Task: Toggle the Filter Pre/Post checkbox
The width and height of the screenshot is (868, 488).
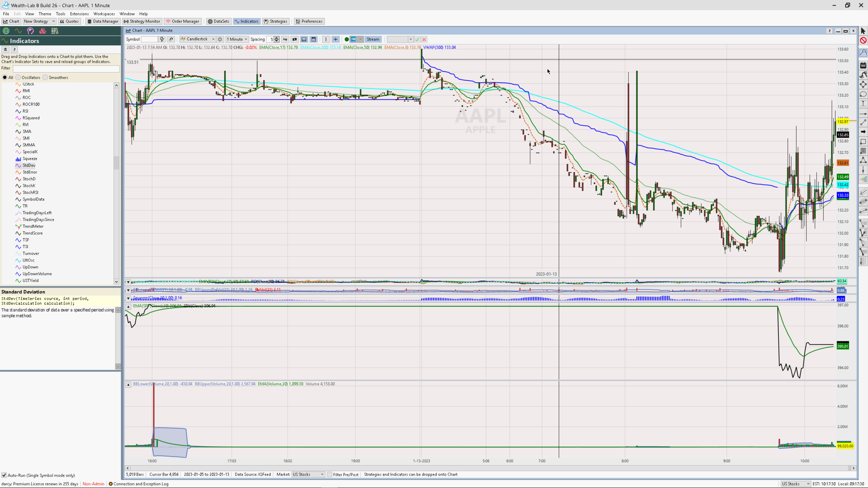Action: 330,474
